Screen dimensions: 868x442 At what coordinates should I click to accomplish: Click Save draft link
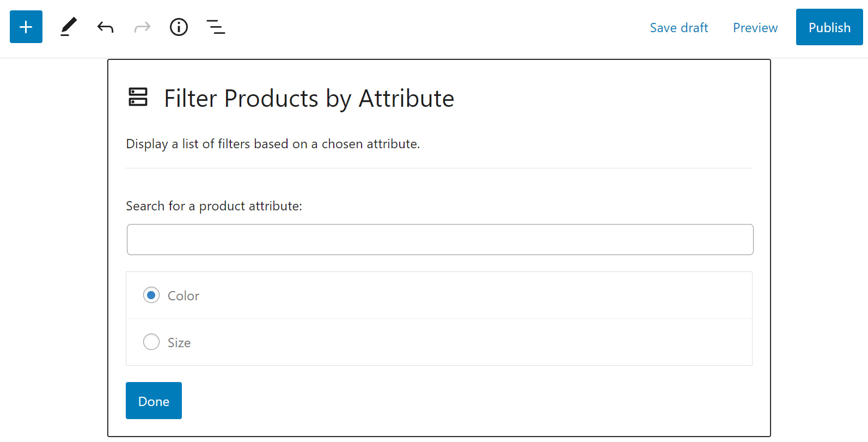(x=678, y=28)
